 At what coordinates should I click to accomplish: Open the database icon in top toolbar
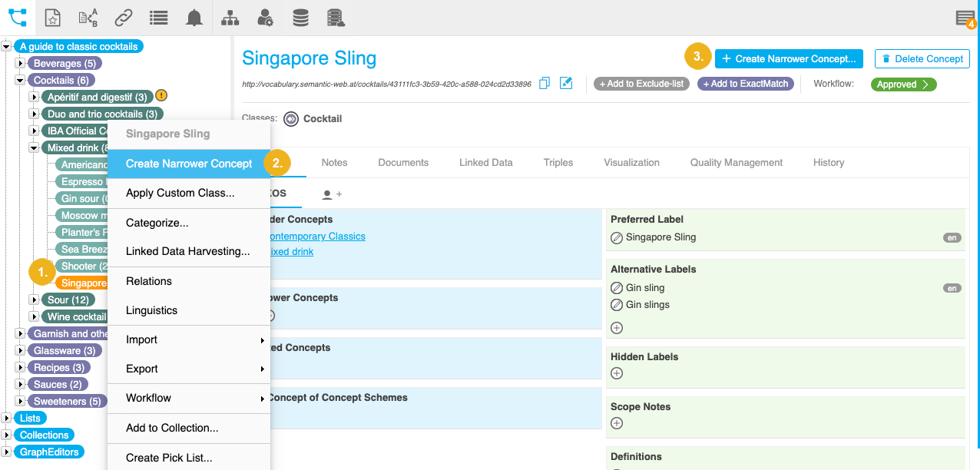(x=300, y=18)
